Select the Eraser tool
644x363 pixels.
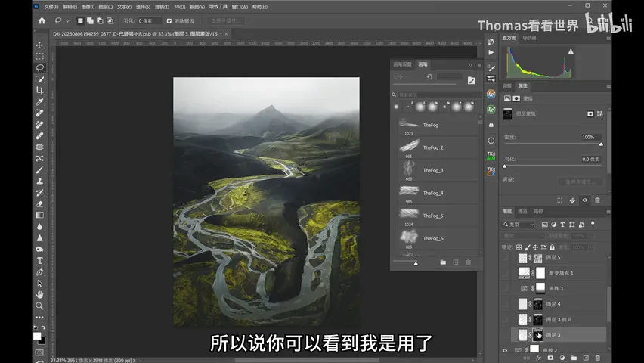coord(39,204)
